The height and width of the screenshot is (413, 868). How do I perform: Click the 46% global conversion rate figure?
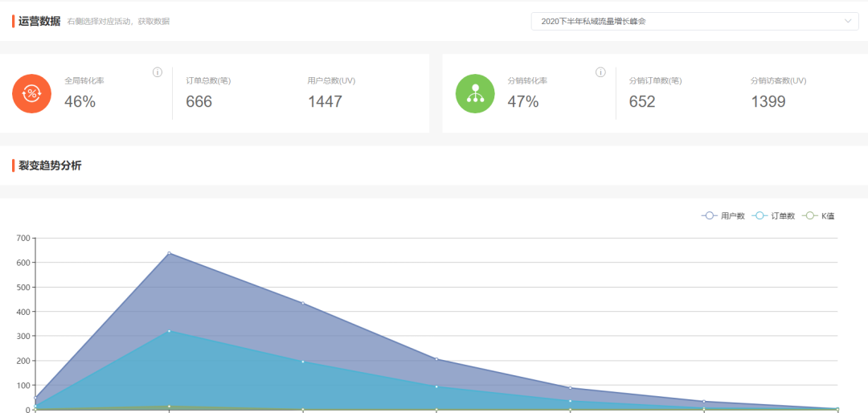pyautogui.click(x=80, y=101)
